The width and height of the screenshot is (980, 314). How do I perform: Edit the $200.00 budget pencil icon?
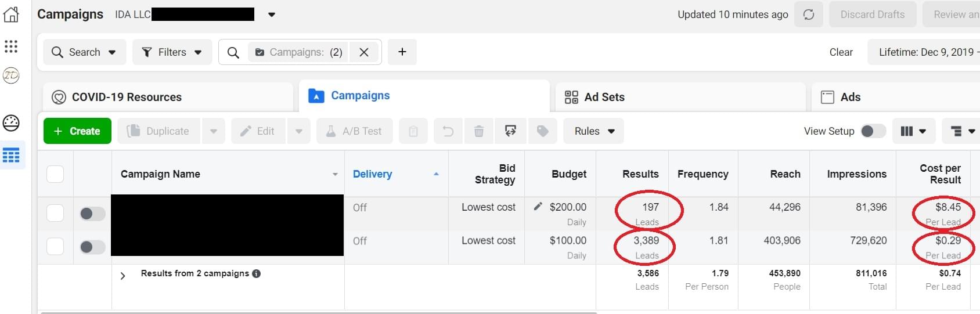tap(538, 207)
